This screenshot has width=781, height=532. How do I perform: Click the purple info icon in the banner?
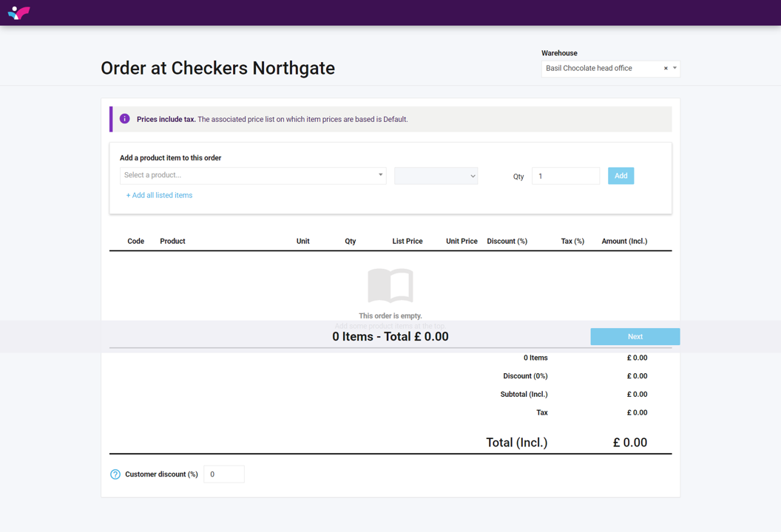(x=125, y=119)
